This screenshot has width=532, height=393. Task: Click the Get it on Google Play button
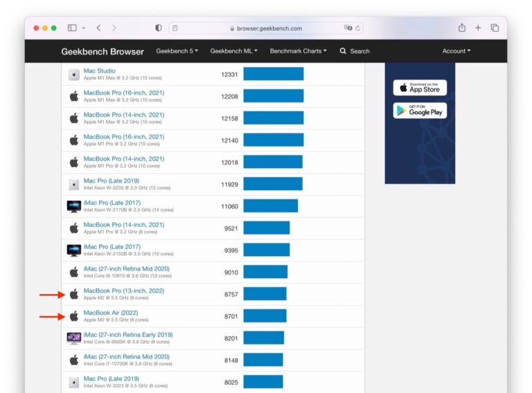pyautogui.click(x=420, y=111)
